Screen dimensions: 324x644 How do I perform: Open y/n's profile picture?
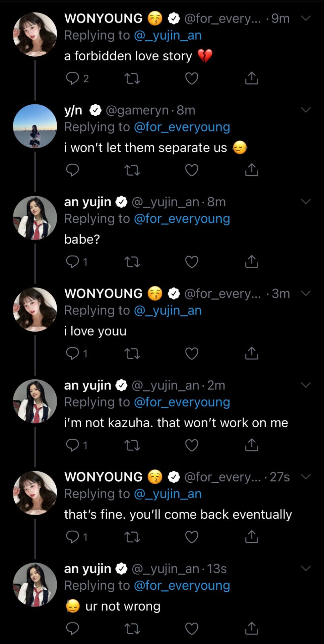tap(35, 126)
